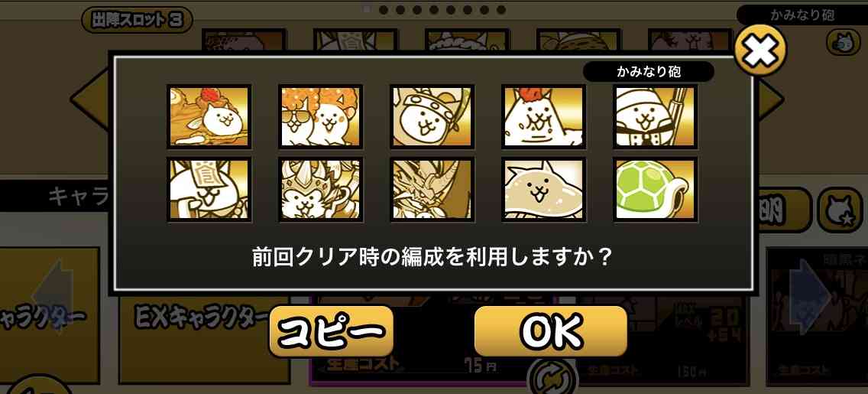Image resolution: width=868 pixels, height=394 pixels.
Task: Select the horned dragon warrior unit icon
Action: pyautogui.click(x=432, y=189)
